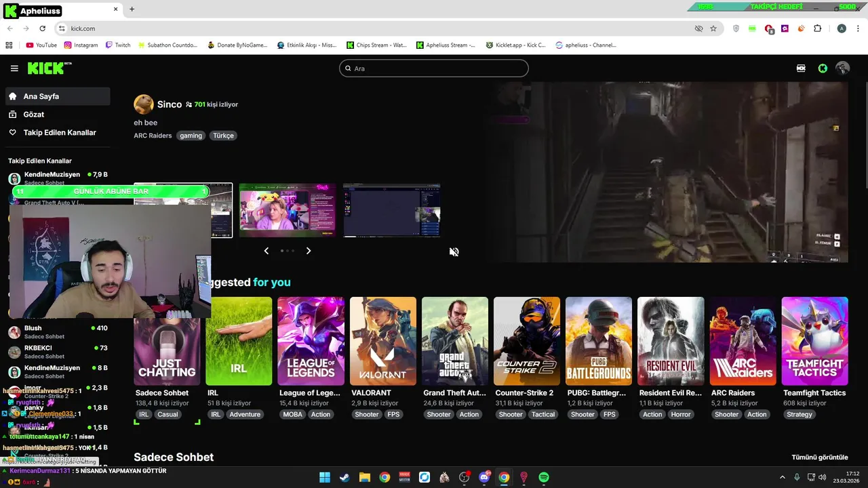Select the Horror tag under Resident Evil
Viewport: 868px width, 488px height.
pos(681,415)
